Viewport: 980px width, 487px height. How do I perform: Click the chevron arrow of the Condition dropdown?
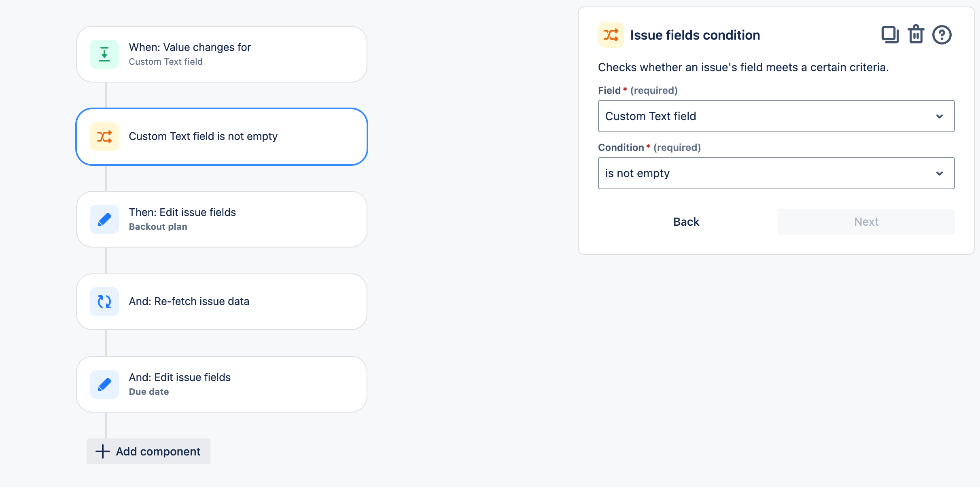pos(940,174)
